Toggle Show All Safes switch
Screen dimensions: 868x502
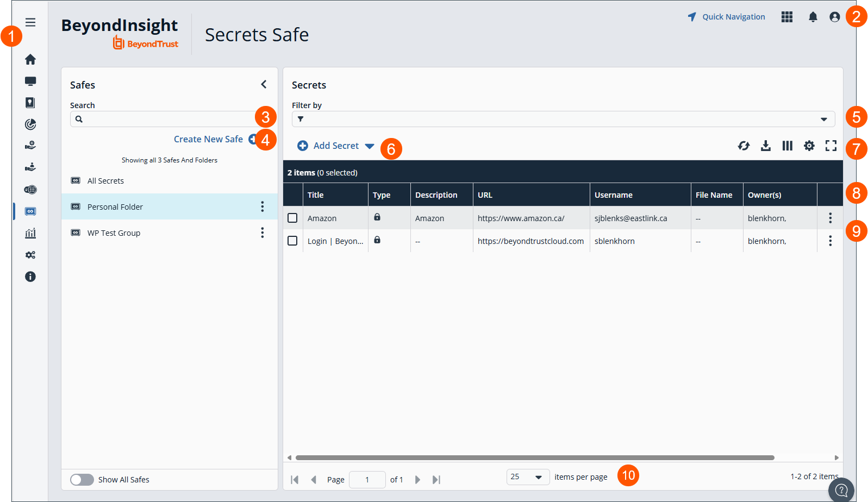point(82,480)
